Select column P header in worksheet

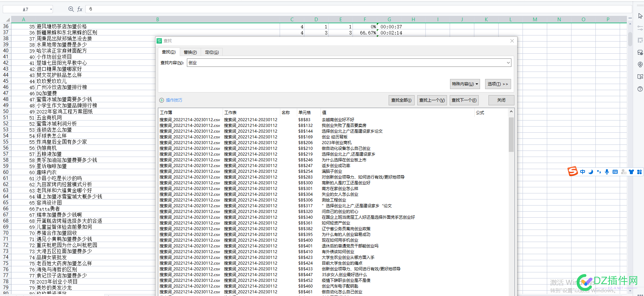[608, 20]
